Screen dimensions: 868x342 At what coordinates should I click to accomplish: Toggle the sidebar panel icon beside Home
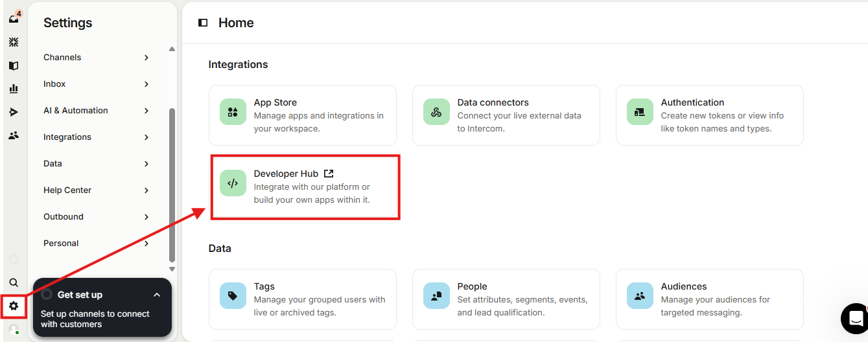(x=203, y=23)
